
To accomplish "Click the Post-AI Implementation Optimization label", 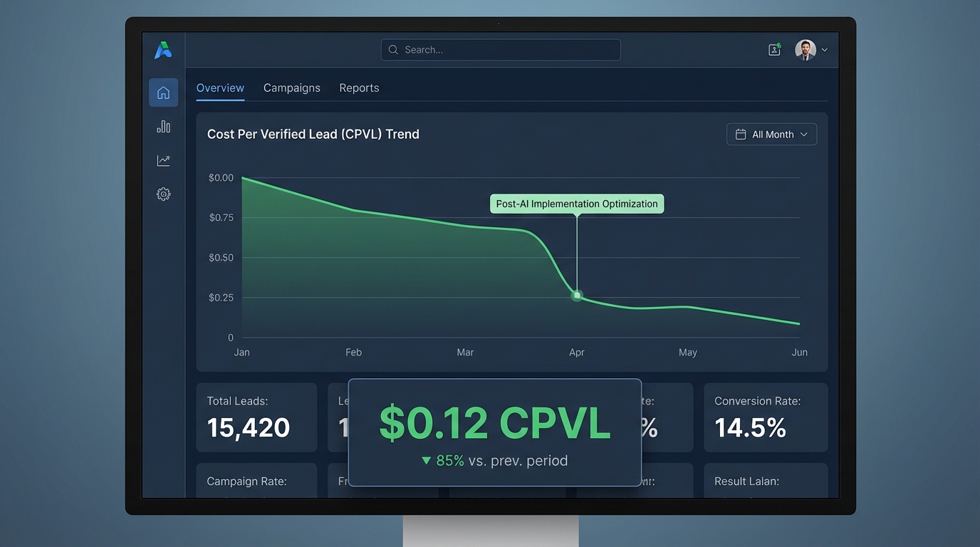I will (577, 204).
